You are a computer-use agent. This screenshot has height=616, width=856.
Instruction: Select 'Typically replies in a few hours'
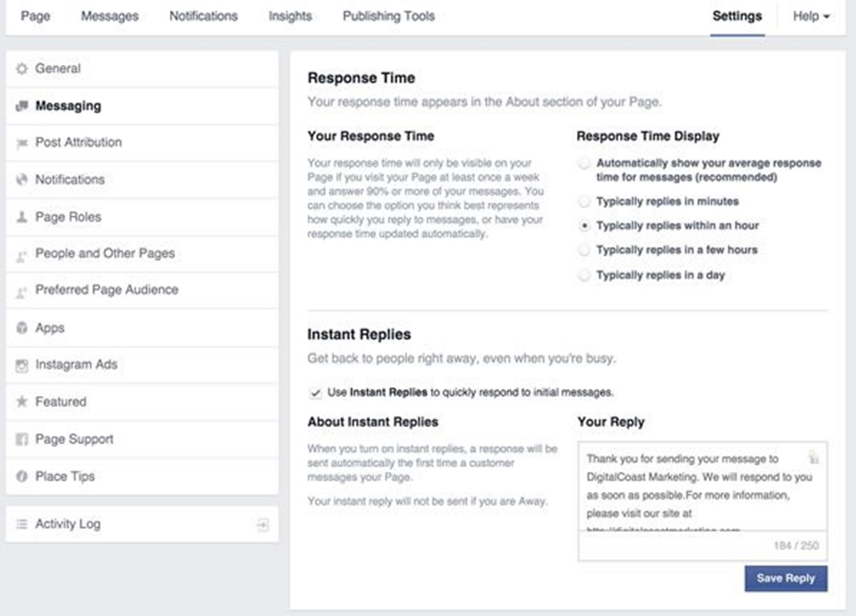[584, 250]
